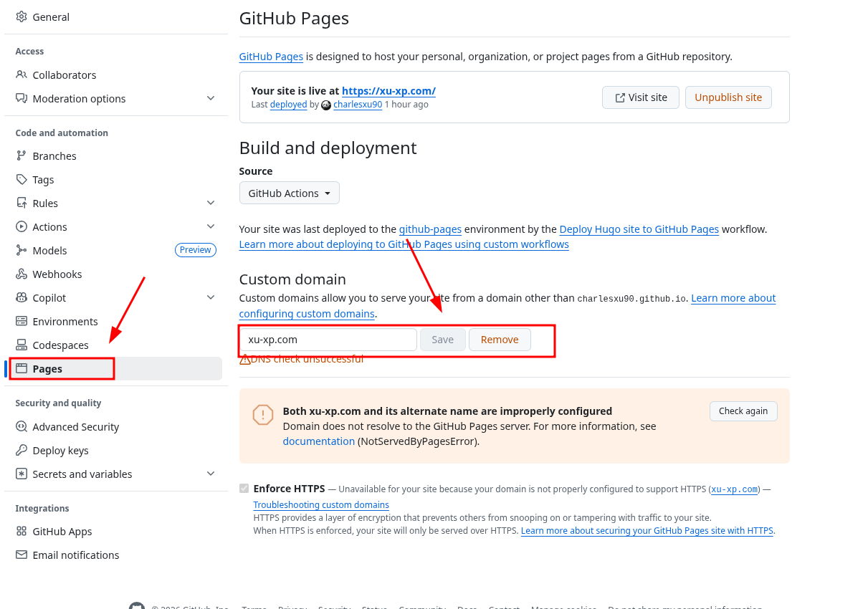Viewport: 868px width, 609px height.
Task: Toggle the Enforce HTTPS checkbox
Action: tap(244, 489)
